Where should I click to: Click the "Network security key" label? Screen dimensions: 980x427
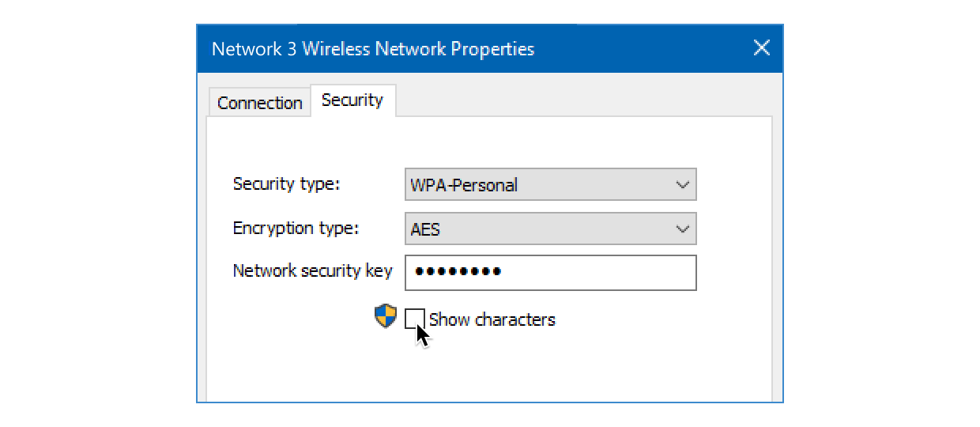pos(312,271)
